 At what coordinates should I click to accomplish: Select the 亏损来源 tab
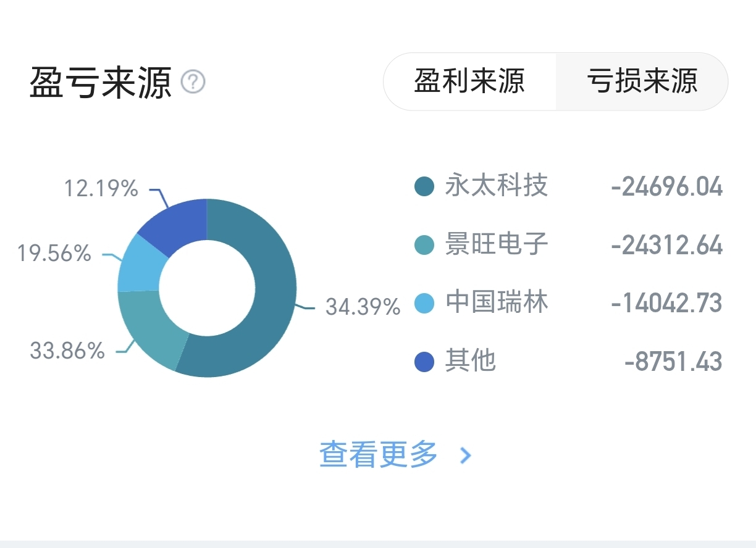[642, 81]
